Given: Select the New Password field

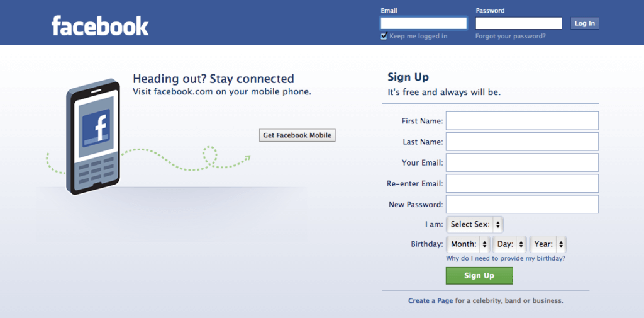Looking at the screenshot, I should [522, 205].
